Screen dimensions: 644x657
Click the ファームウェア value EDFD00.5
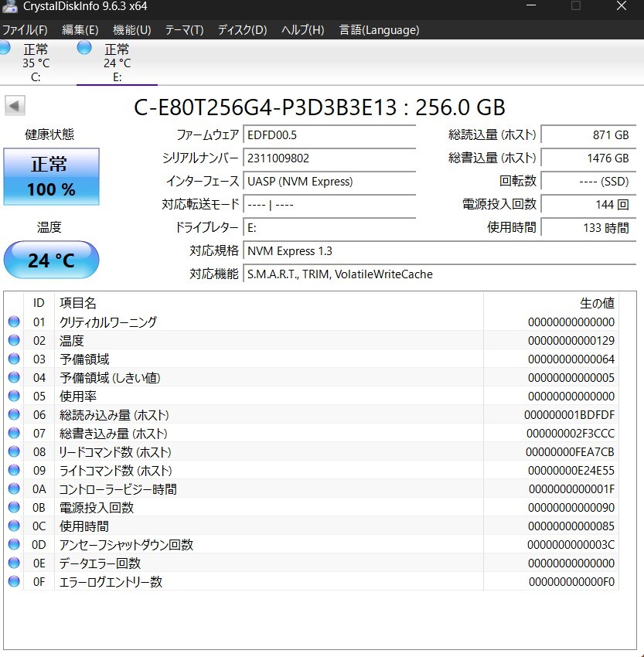pyautogui.click(x=329, y=135)
